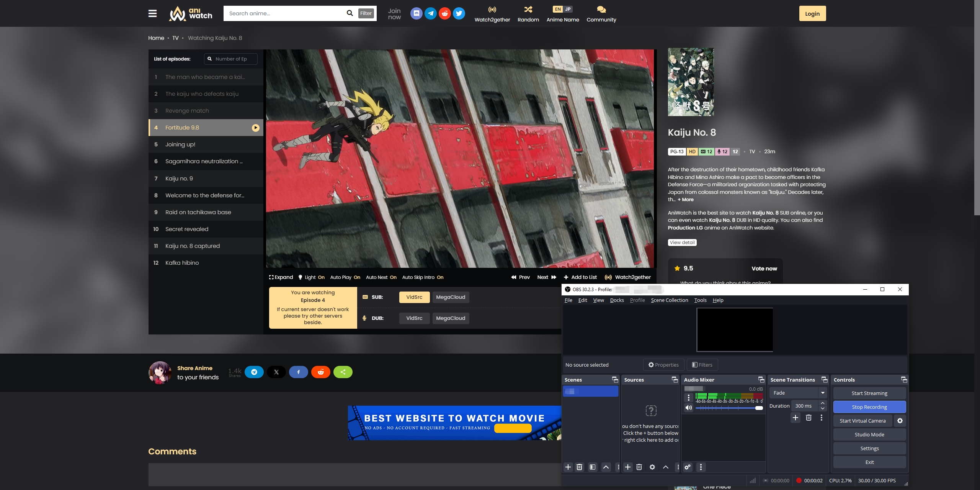
Task: Toggle Start Virtual Camera in OBS
Action: click(x=863, y=421)
